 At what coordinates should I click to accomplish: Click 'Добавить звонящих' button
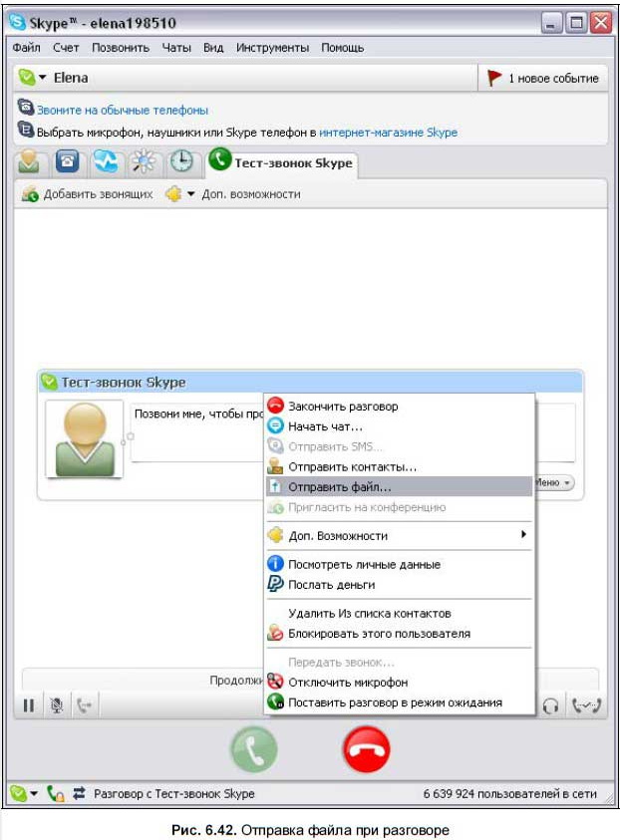click(88, 194)
